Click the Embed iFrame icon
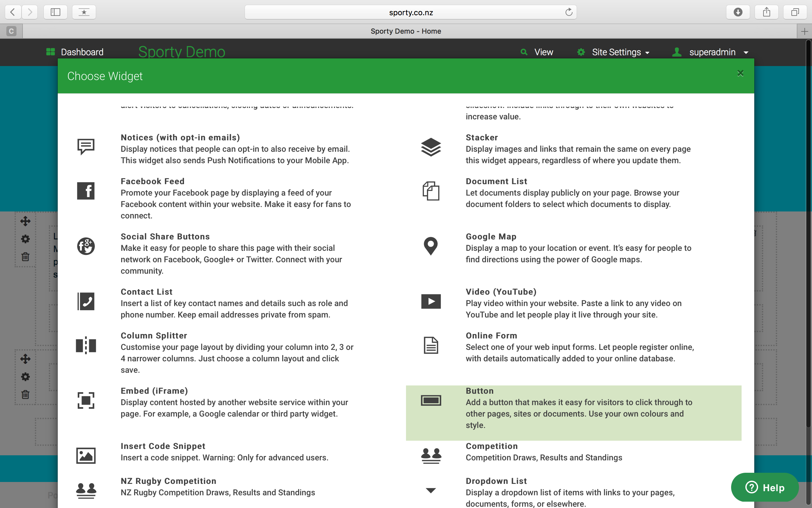812x508 pixels. coord(86,400)
